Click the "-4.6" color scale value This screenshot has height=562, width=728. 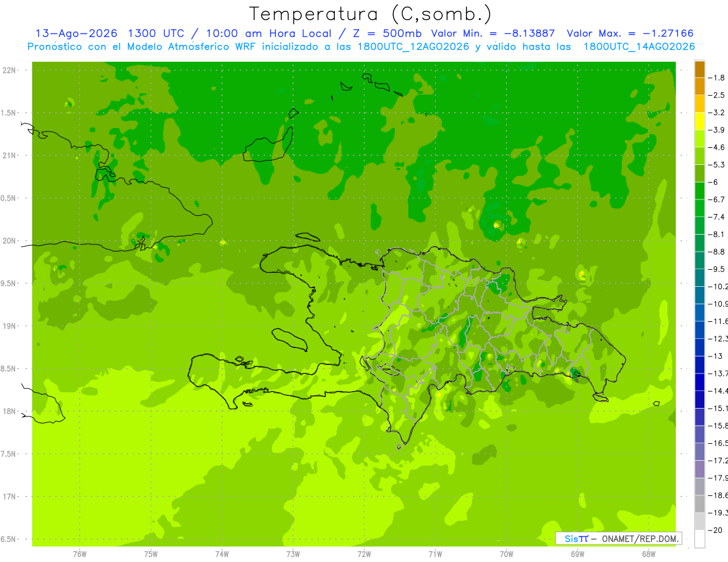[x=716, y=147]
